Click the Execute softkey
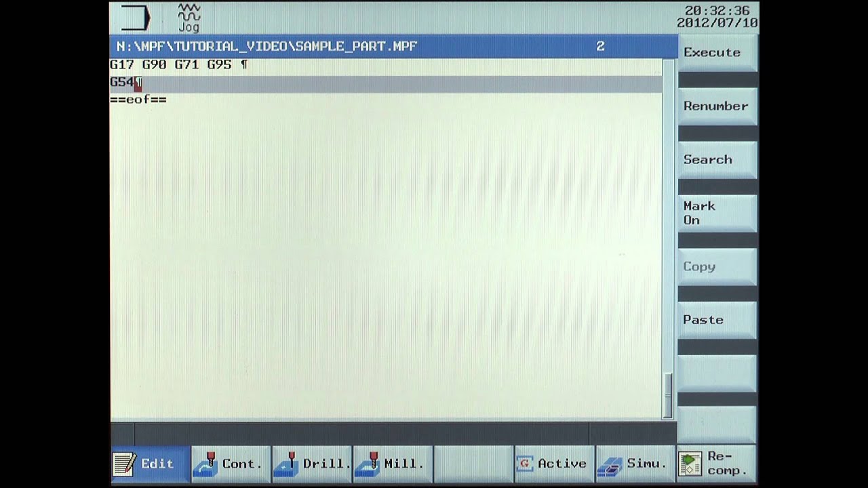This screenshot has height=488, width=868. [x=717, y=53]
